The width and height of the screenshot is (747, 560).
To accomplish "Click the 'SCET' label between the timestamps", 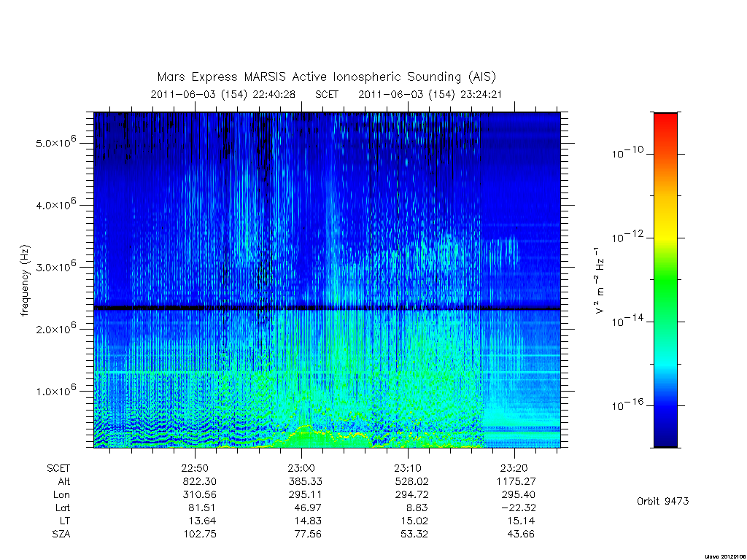I will click(327, 94).
